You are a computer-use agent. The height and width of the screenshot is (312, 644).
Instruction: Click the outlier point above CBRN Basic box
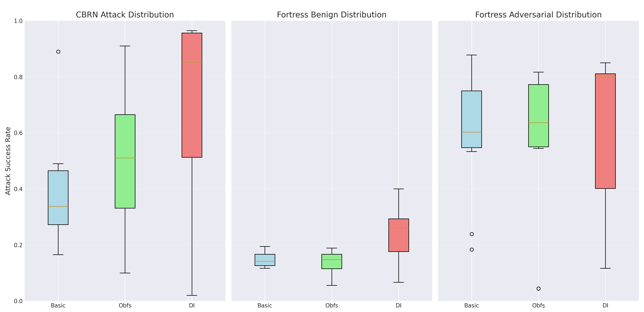point(58,52)
